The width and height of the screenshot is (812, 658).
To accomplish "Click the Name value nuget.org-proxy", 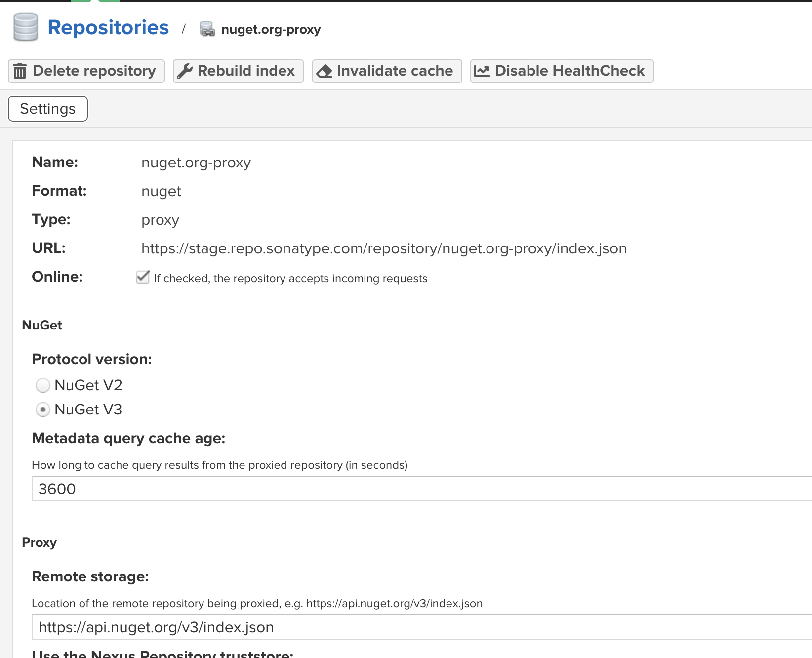I will (196, 163).
